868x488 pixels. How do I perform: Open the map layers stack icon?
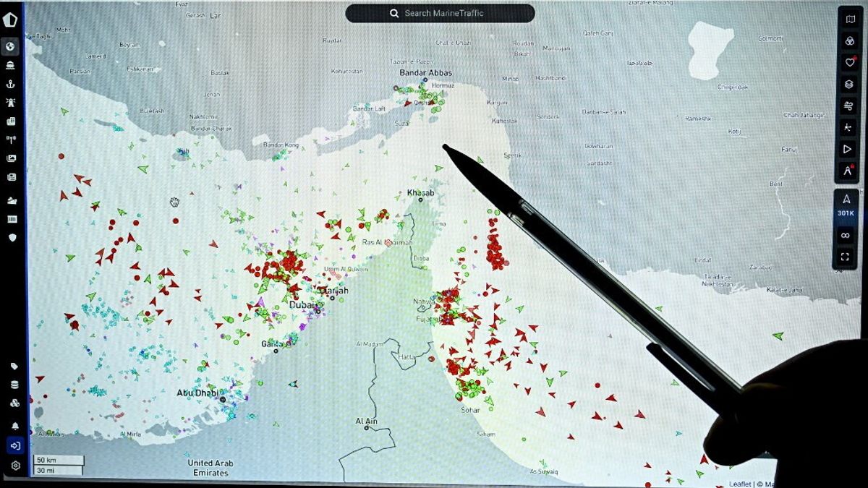coord(849,84)
